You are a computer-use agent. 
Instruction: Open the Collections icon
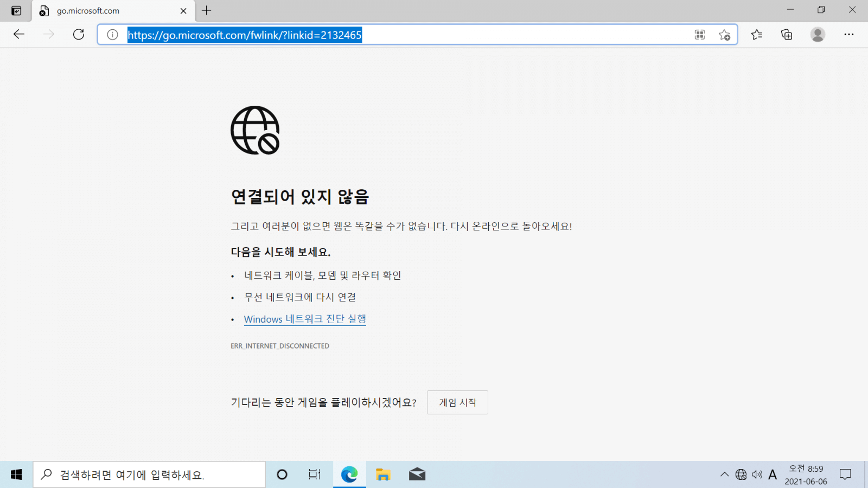click(787, 35)
